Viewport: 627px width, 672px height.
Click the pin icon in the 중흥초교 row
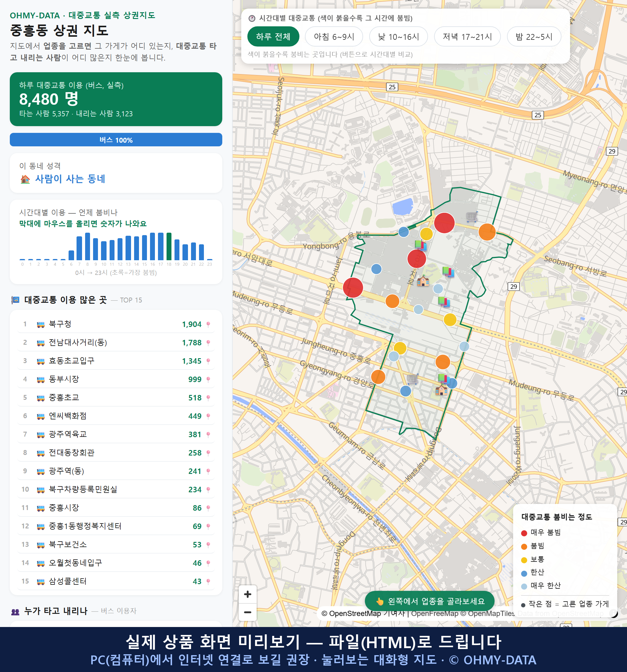pyautogui.click(x=208, y=398)
